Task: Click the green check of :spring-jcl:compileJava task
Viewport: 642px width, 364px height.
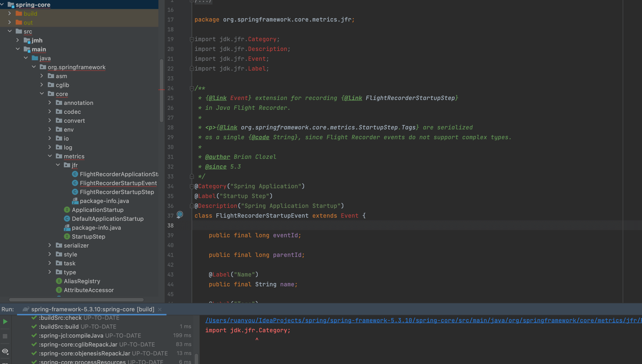Action: [34, 335]
